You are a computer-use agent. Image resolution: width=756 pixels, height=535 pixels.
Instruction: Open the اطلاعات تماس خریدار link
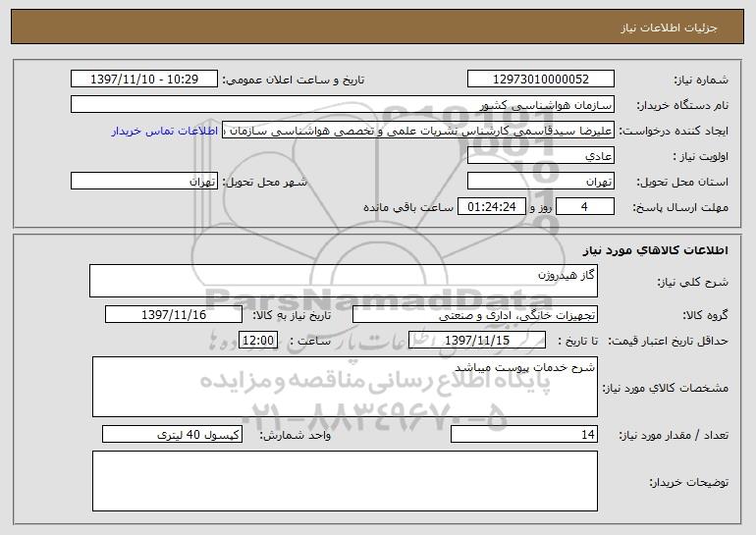pos(165,131)
